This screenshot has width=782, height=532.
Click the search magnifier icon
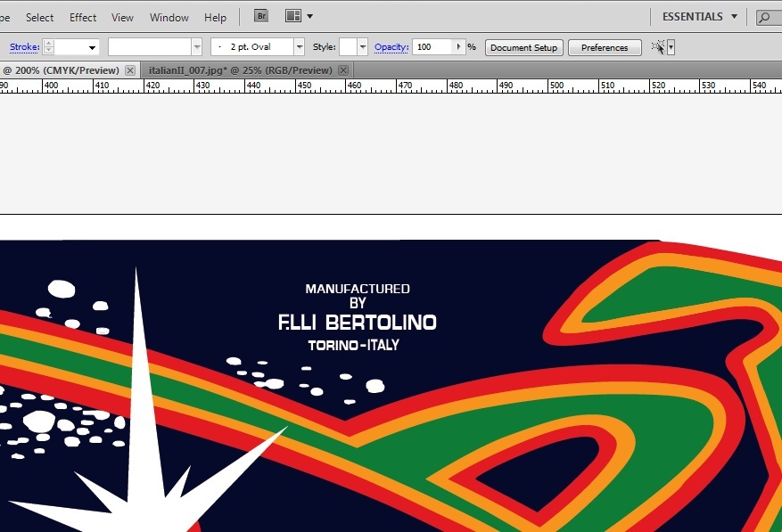[764, 18]
